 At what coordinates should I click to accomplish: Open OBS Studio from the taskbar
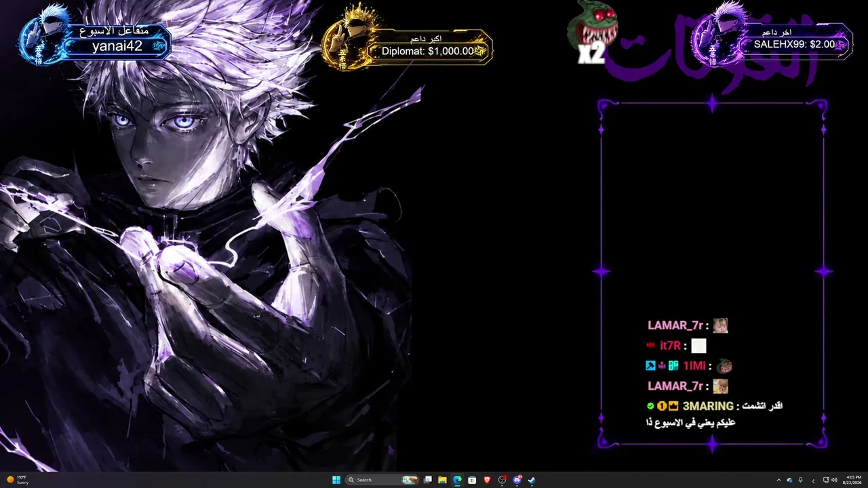pyautogui.click(x=502, y=480)
